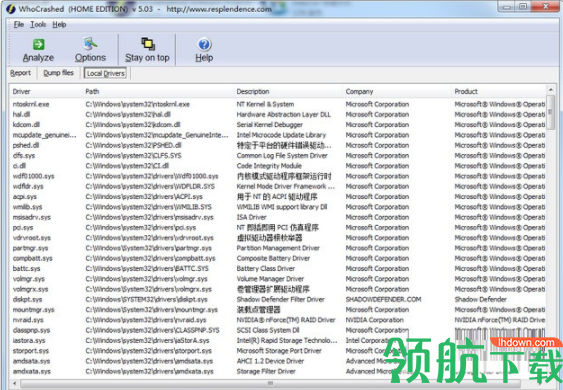Select the mountmgr.sys driver row

click(x=278, y=310)
